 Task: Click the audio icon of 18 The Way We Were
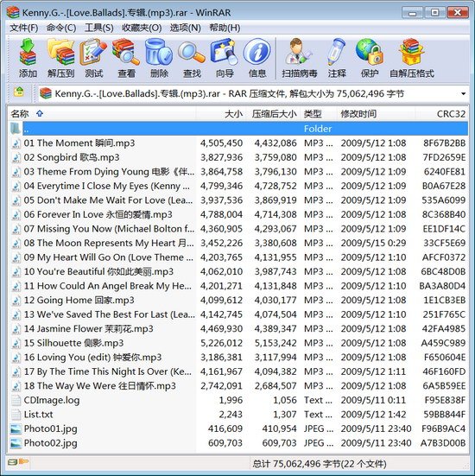coord(16,386)
